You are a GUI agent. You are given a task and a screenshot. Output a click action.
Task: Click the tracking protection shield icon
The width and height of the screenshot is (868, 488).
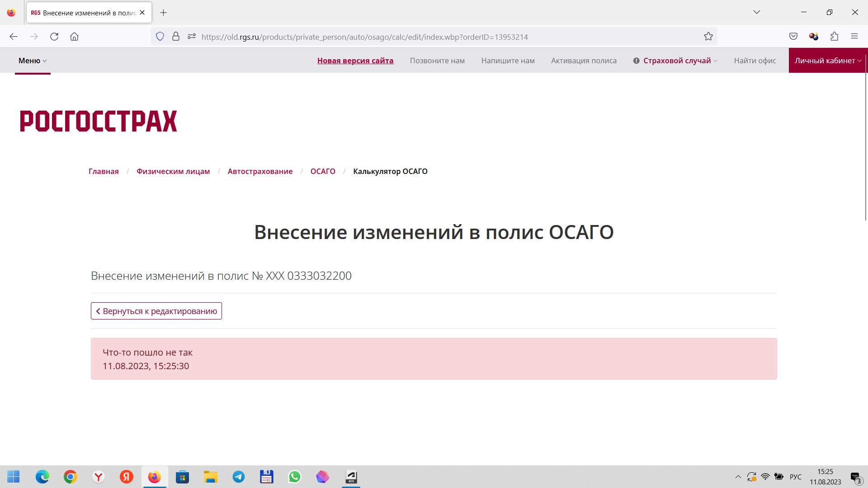tap(160, 37)
